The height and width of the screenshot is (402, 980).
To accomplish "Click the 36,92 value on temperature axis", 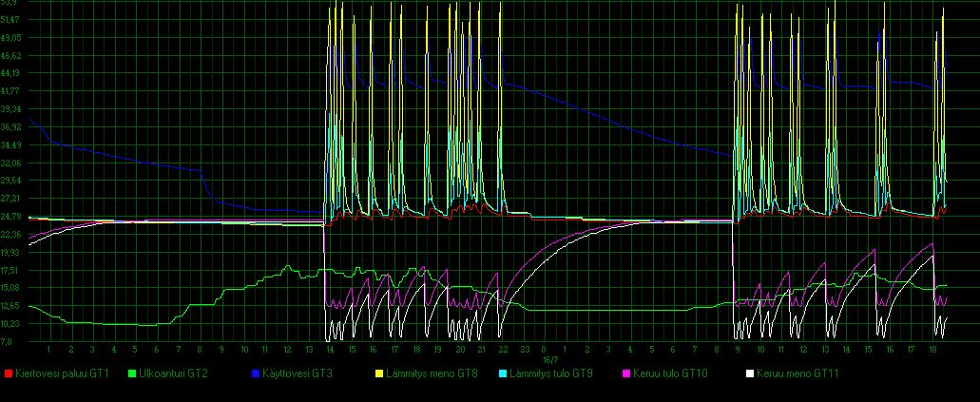I will point(11,126).
